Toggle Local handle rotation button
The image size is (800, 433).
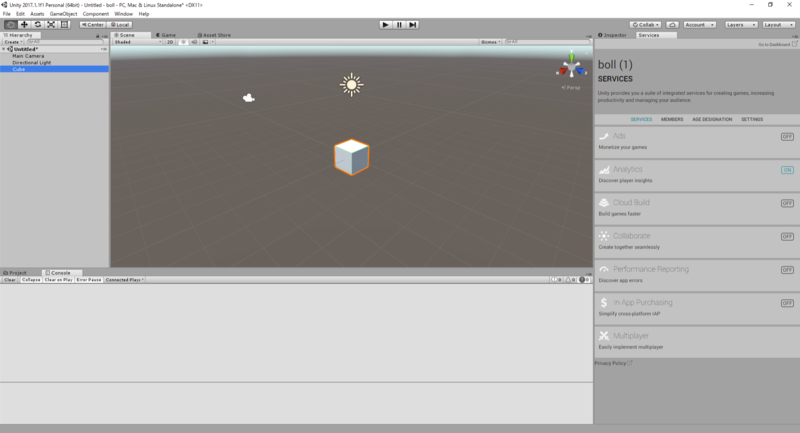pyautogui.click(x=120, y=24)
